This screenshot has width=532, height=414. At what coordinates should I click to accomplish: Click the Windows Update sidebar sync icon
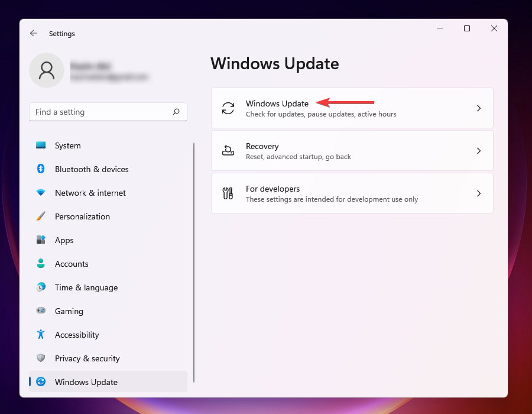[41, 381]
